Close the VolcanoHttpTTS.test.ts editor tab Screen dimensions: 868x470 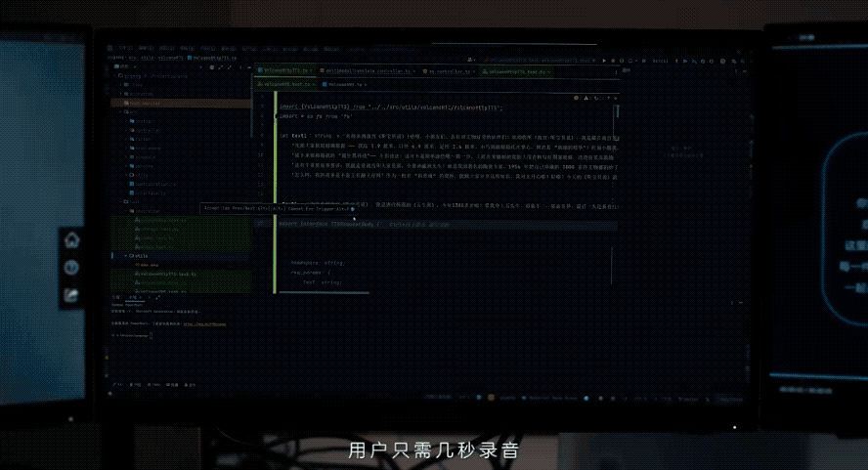click(x=549, y=71)
